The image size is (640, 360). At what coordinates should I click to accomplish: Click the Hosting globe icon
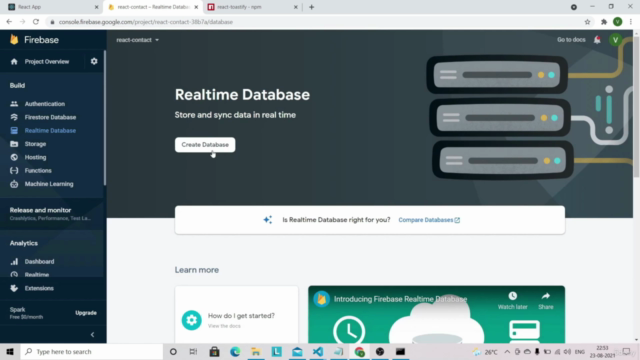tap(14, 157)
